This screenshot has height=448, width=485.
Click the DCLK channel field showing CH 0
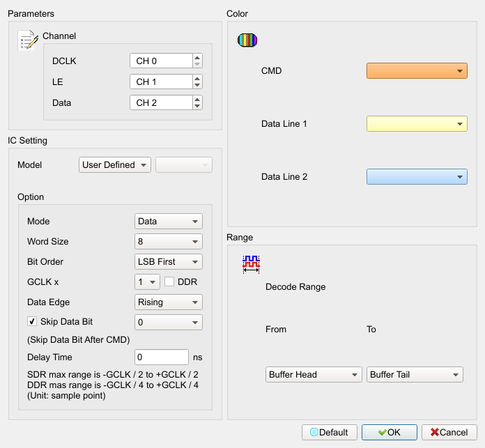(162, 61)
